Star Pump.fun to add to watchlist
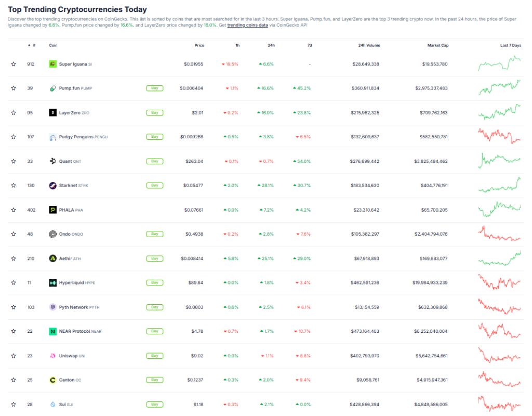The height and width of the screenshot is (416, 532). [x=14, y=88]
